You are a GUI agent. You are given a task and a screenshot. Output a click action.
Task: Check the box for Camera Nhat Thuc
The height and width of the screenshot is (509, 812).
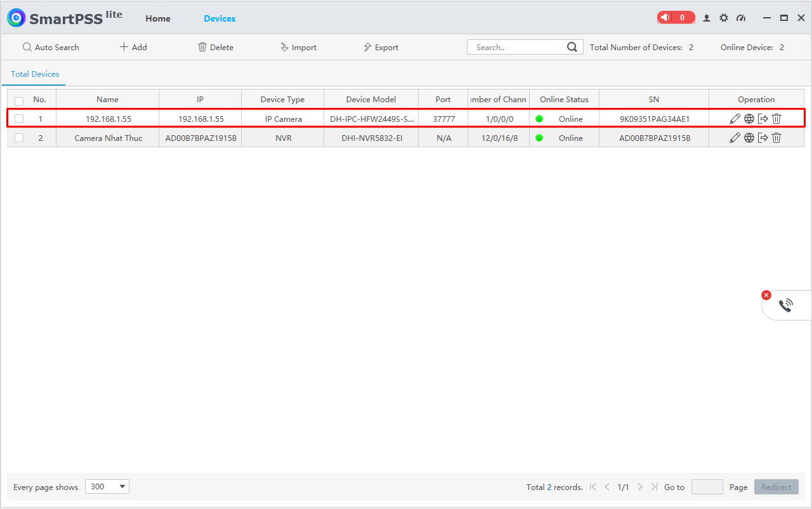coord(19,138)
